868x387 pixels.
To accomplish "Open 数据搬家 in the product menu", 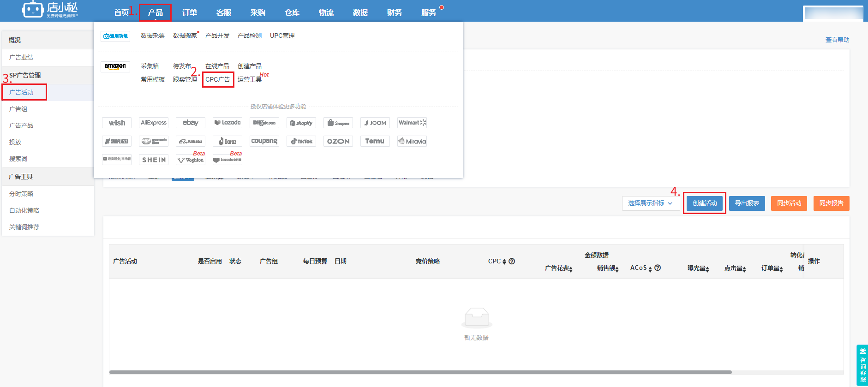I will pos(185,36).
